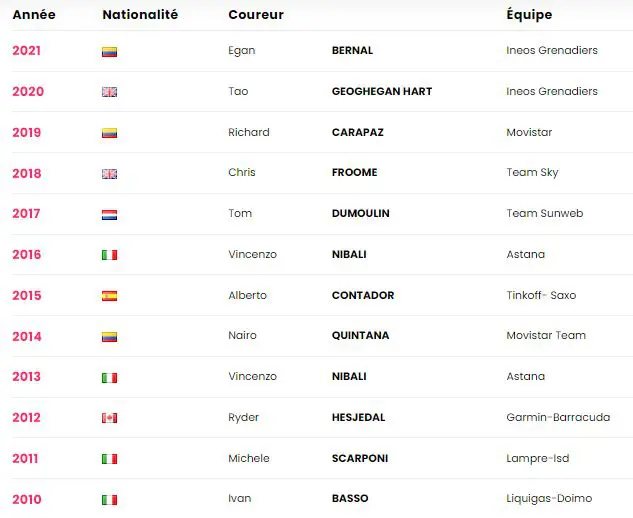
Task: Click the Garmin-Barracuda team name
Action: pos(558,418)
